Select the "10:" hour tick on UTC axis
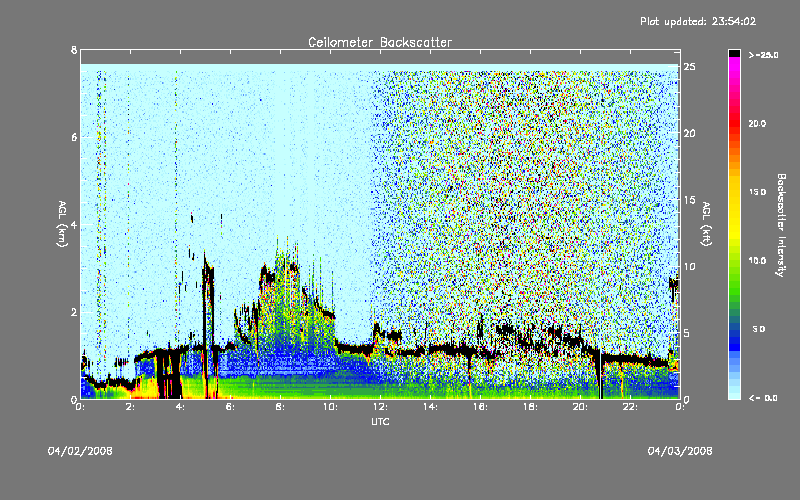This screenshot has width=800, height=500. (x=330, y=407)
